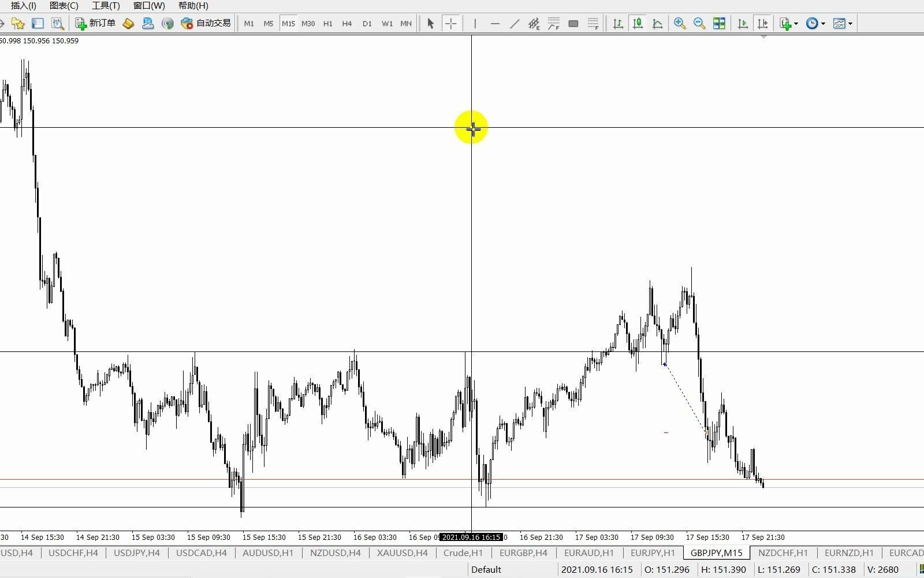Switch timeframe to M5
The width and height of the screenshot is (924, 578).
click(x=269, y=24)
